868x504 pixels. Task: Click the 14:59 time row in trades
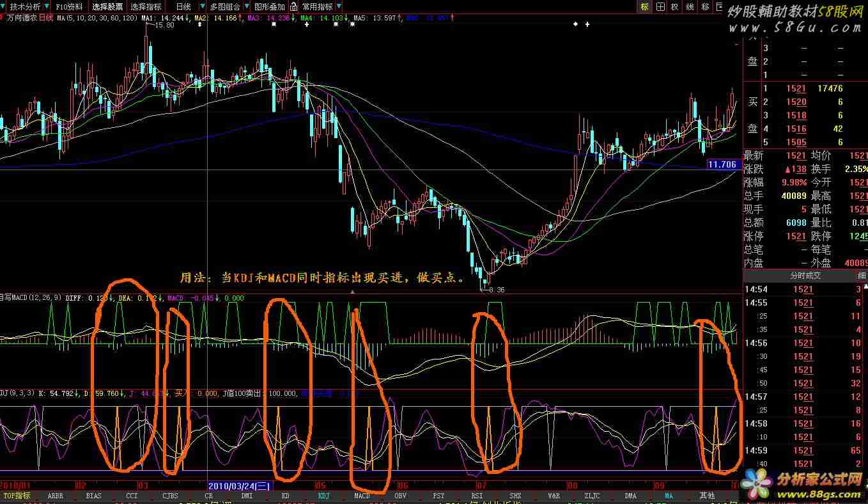point(805,450)
